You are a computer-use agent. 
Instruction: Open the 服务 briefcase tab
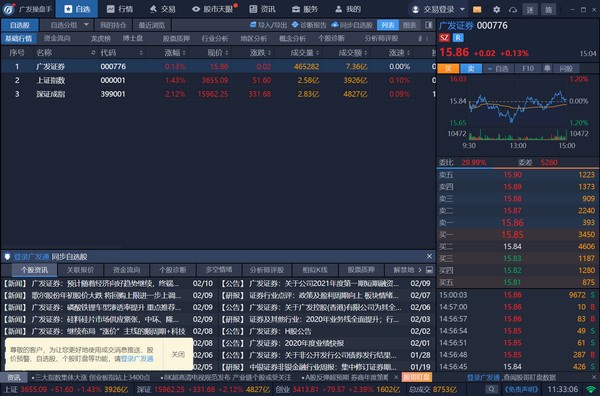coord(305,9)
